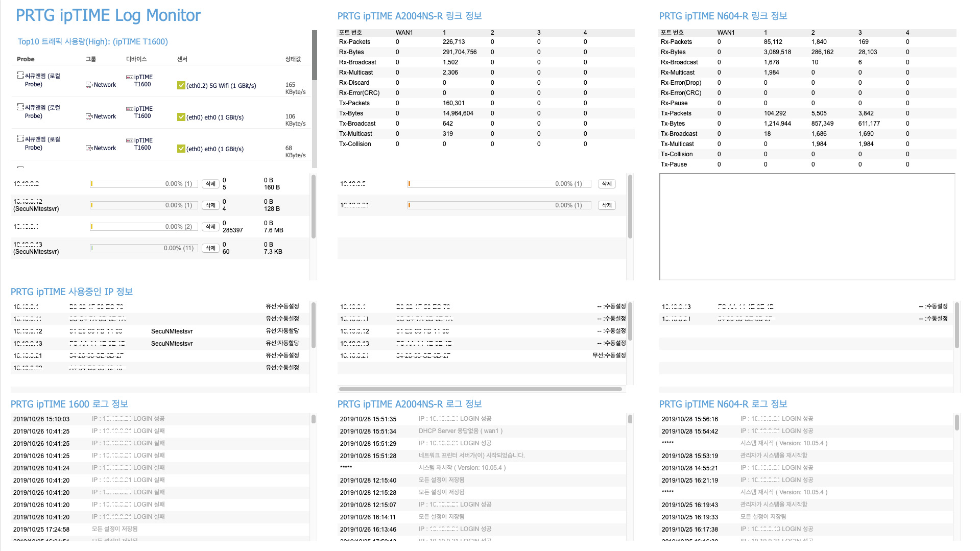Click the progress bar showing 0.00% (2)
The width and height of the screenshot is (980, 551).
144,227
